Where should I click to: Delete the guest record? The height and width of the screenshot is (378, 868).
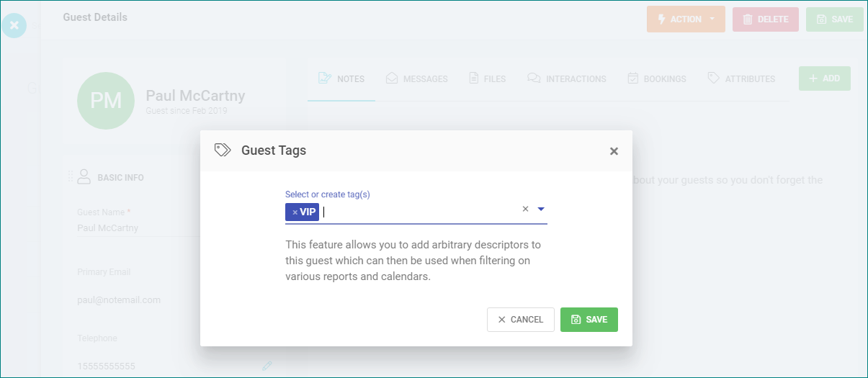pyautogui.click(x=765, y=19)
